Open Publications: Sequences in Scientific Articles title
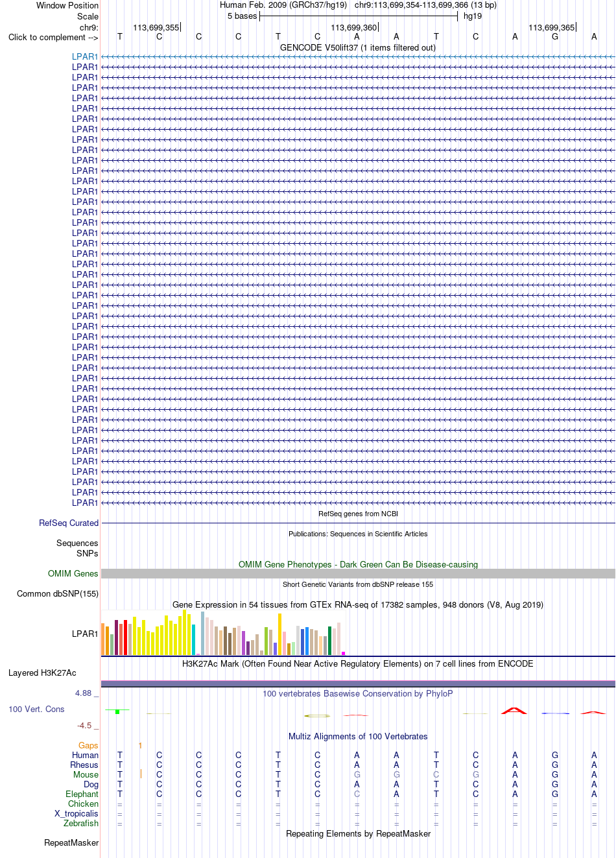 [x=358, y=534]
